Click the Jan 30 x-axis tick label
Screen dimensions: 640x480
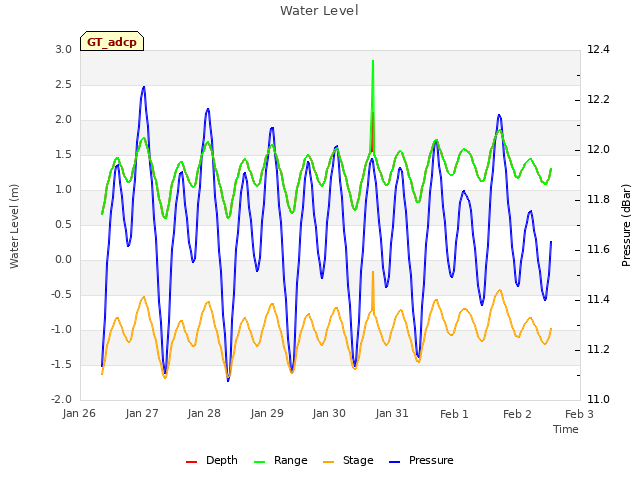(329, 413)
